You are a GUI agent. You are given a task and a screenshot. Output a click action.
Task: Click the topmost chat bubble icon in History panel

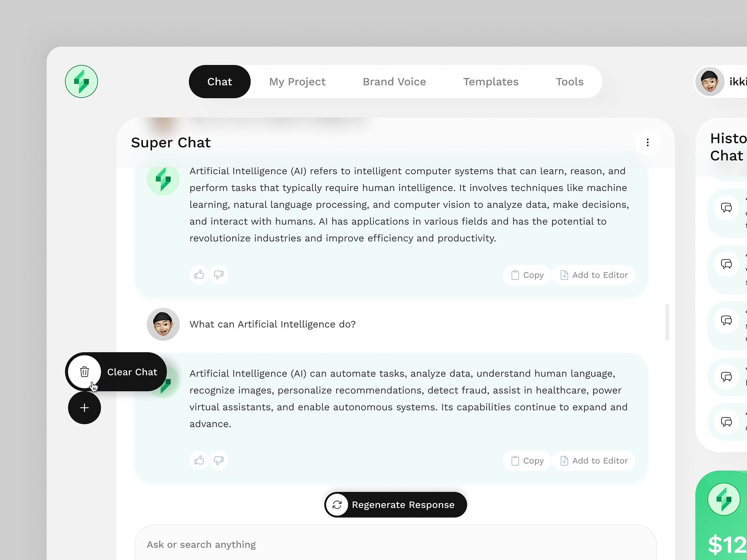(726, 208)
